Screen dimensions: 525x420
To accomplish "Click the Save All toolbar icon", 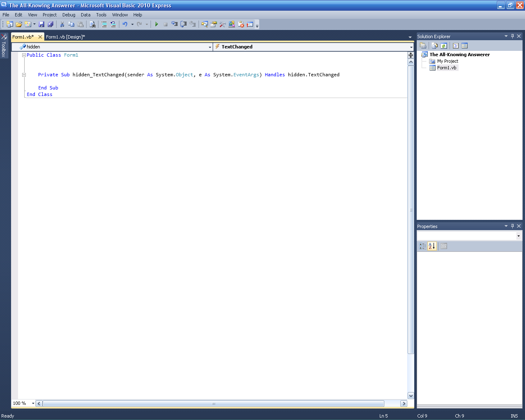I will click(50, 25).
